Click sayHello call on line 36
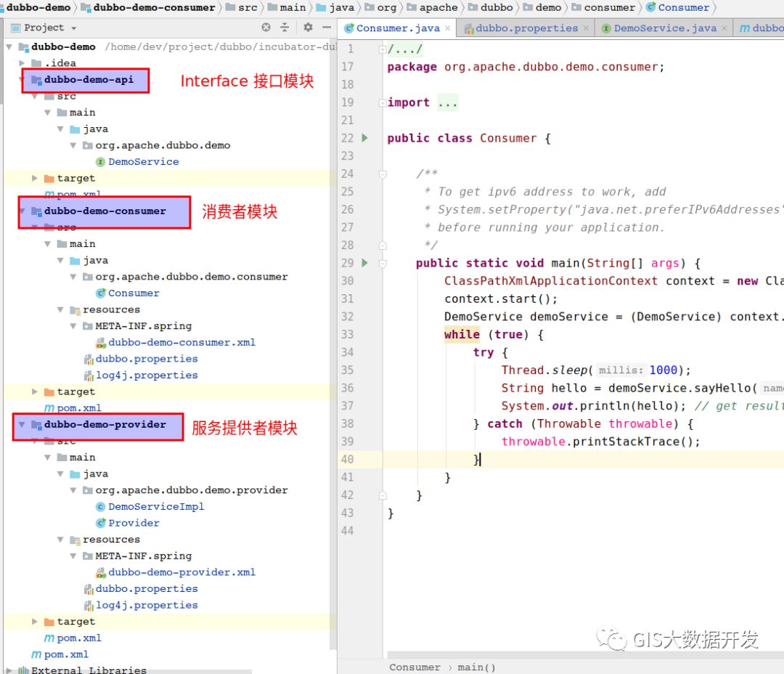 tap(722, 388)
